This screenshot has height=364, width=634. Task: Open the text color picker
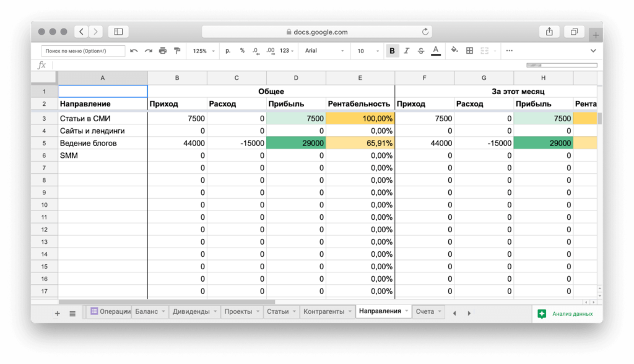point(436,51)
